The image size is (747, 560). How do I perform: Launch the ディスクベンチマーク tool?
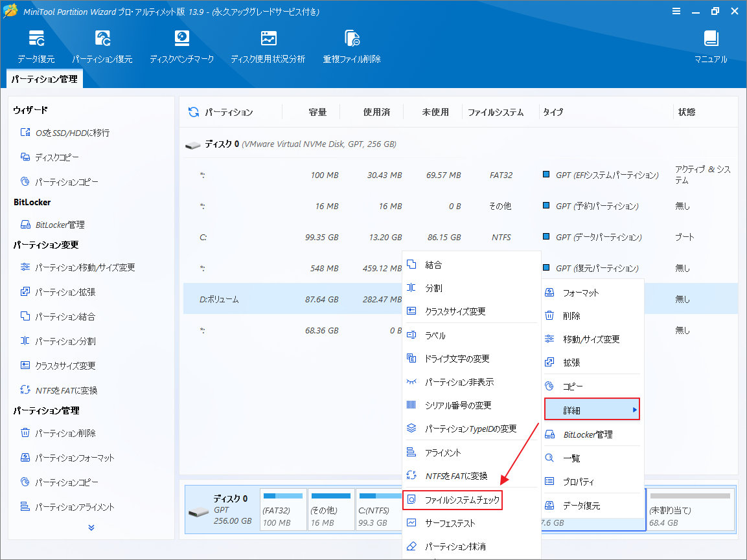[x=181, y=47]
